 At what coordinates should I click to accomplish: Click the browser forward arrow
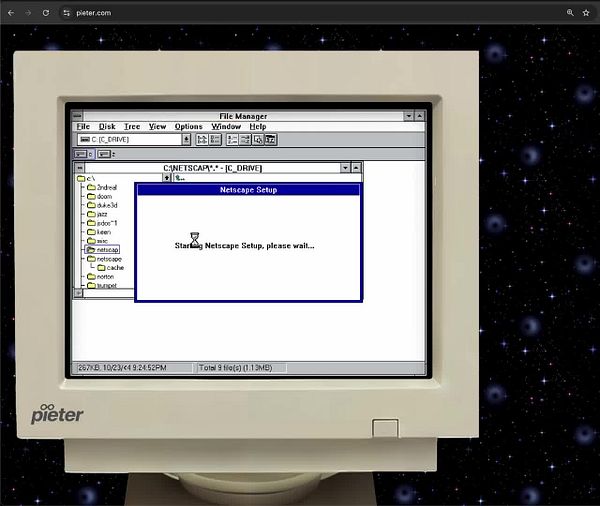click(28, 13)
